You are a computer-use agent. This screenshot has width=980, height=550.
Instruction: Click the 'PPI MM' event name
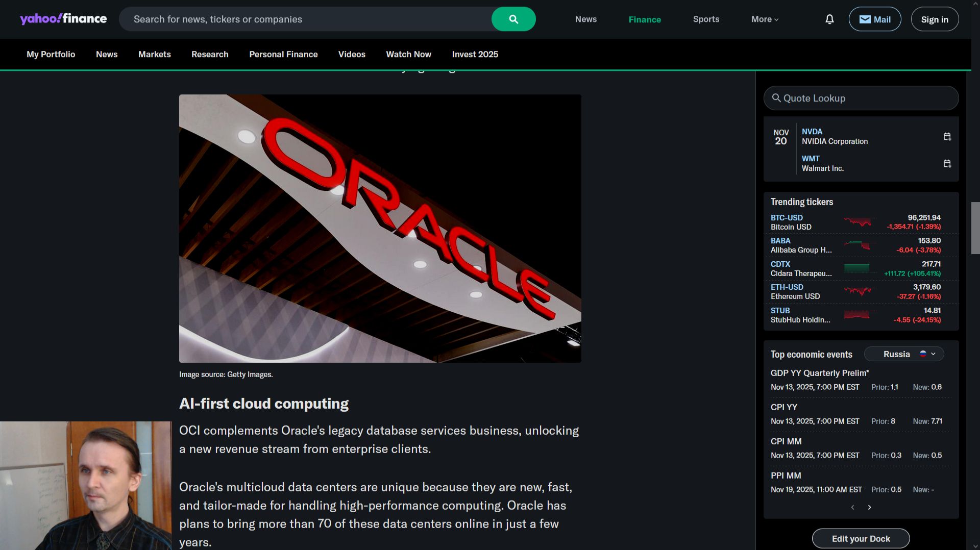[x=786, y=476]
